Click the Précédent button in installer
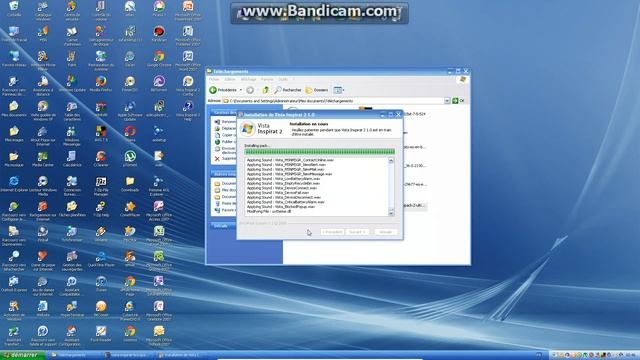This screenshot has width=640, height=360. [332, 232]
